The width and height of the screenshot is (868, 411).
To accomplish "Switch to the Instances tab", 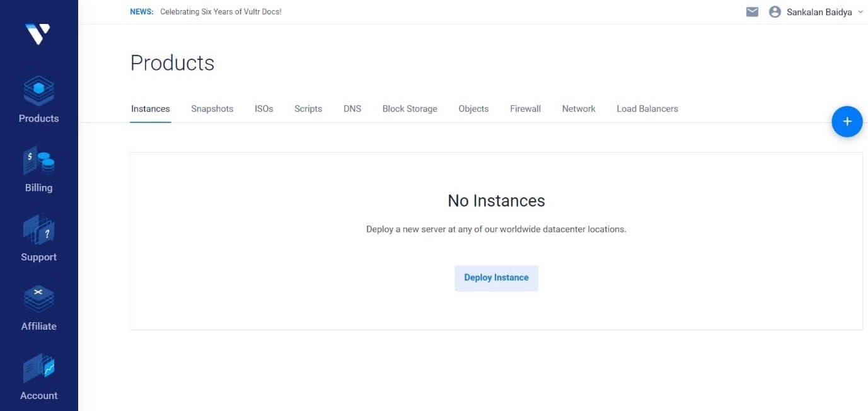I will 150,108.
